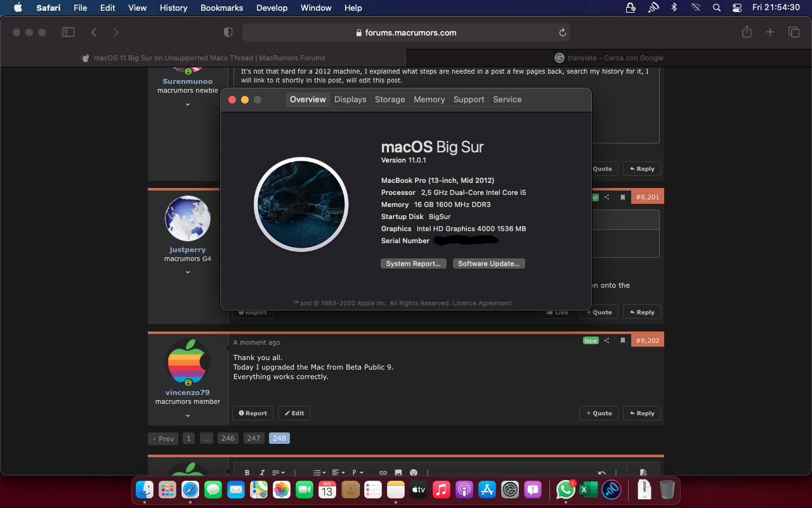Edit vincenzo79's post
This screenshot has height=508, width=812.
coord(294,413)
